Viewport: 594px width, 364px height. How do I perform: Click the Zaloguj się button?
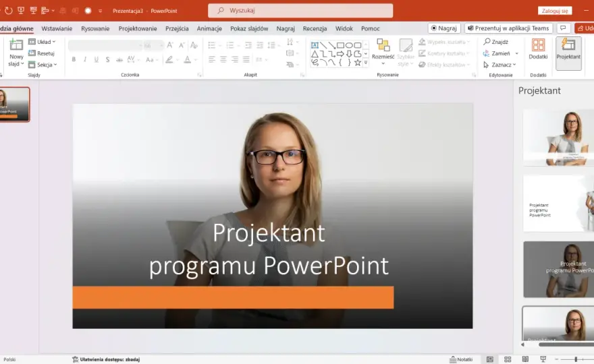(x=555, y=11)
